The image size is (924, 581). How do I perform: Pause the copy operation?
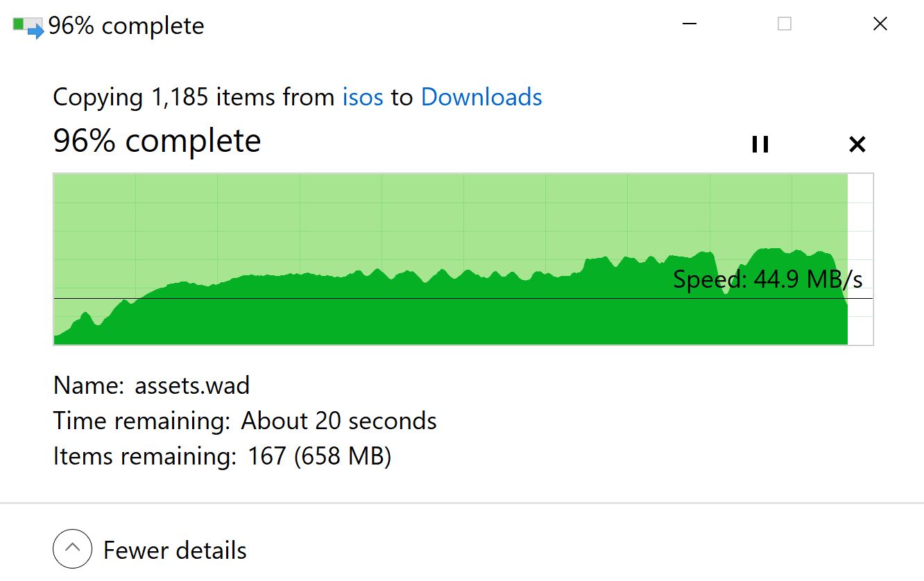pos(760,144)
